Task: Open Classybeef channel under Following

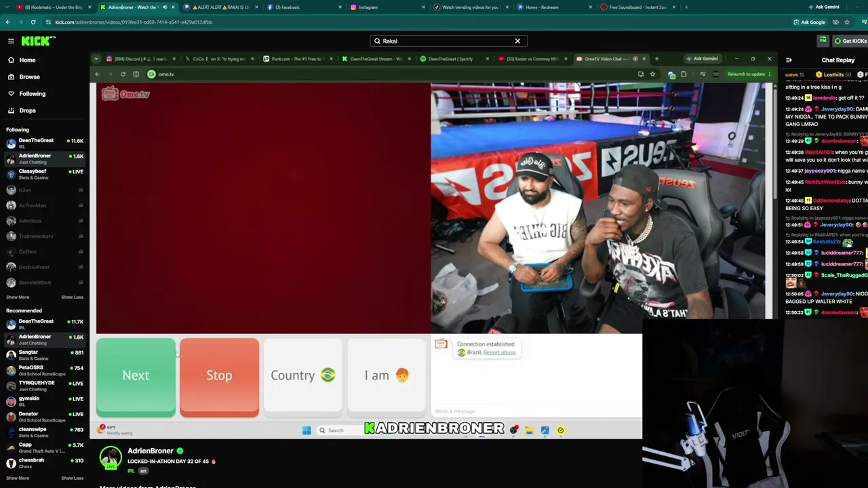Action: click(x=44, y=174)
